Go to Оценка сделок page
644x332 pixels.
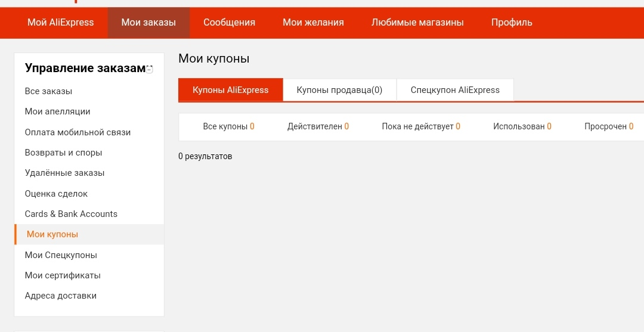(56, 194)
